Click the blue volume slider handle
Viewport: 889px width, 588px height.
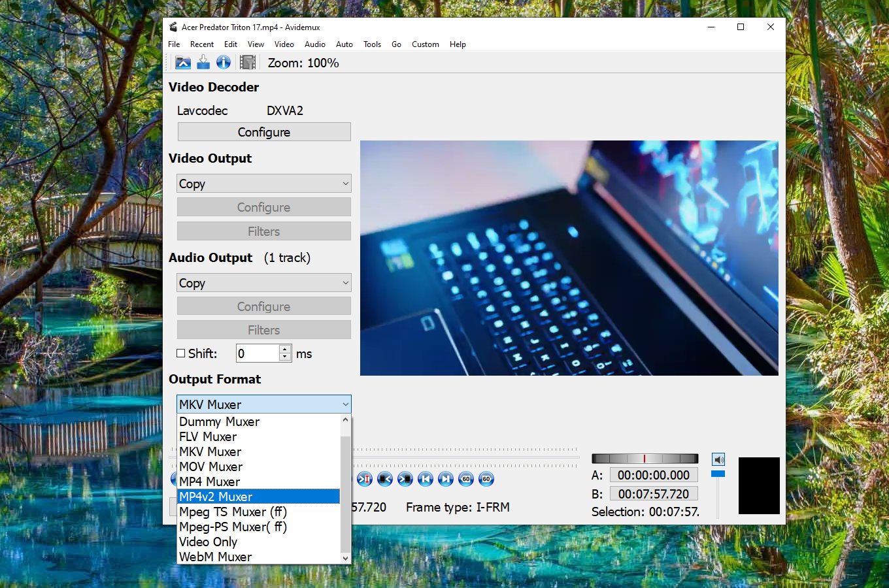[718, 474]
